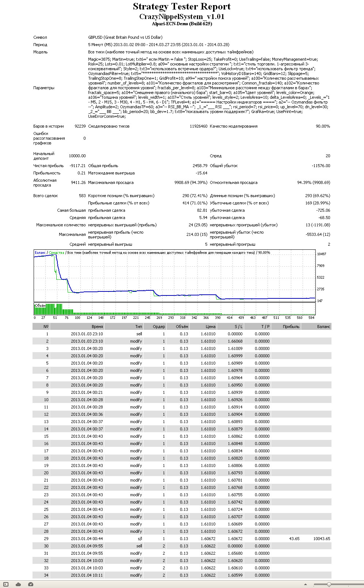
Task: Click S/L value 1.65680 in row 31
Action: 235,553
